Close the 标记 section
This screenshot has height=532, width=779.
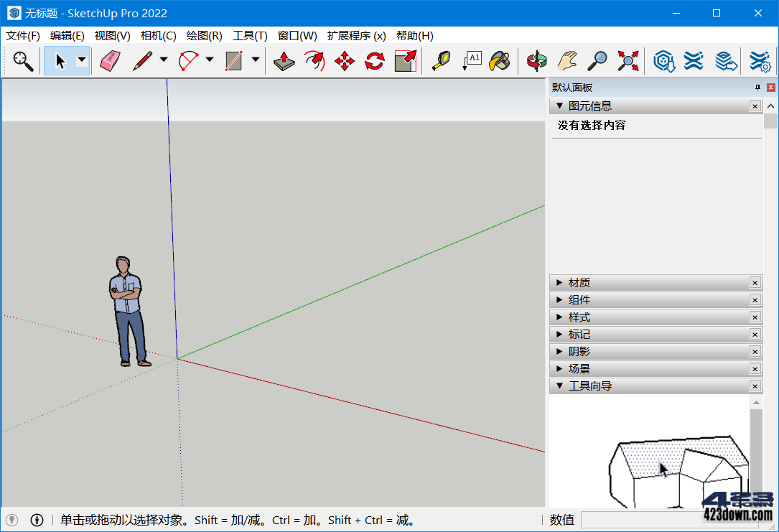point(755,335)
